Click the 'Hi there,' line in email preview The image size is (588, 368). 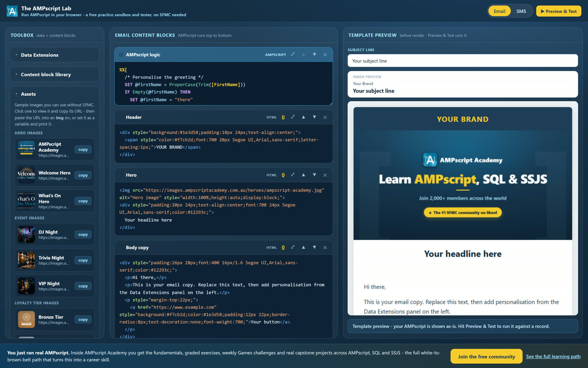375,287
